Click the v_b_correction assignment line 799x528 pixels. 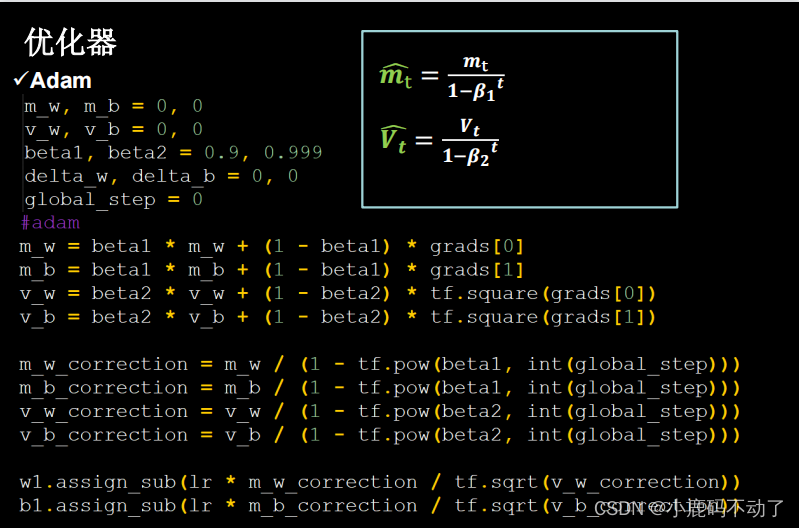(x=380, y=435)
